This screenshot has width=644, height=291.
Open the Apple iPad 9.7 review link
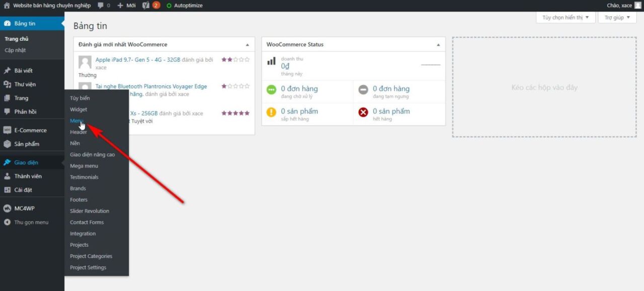(137, 60)
